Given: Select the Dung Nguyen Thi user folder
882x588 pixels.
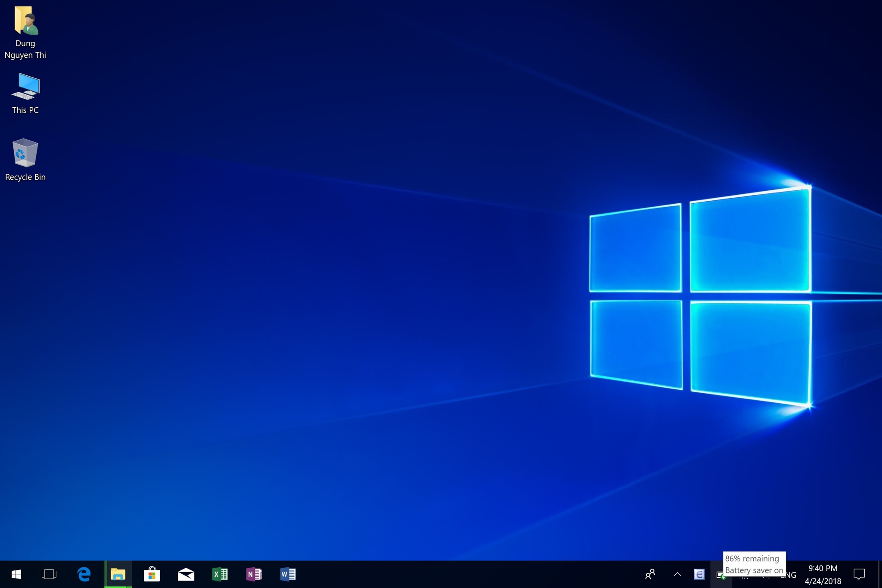Looking at the screenshot, I should tap(25, 32).
